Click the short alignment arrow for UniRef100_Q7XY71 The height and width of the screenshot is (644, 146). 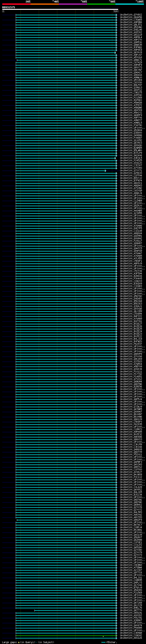point(61,171)
